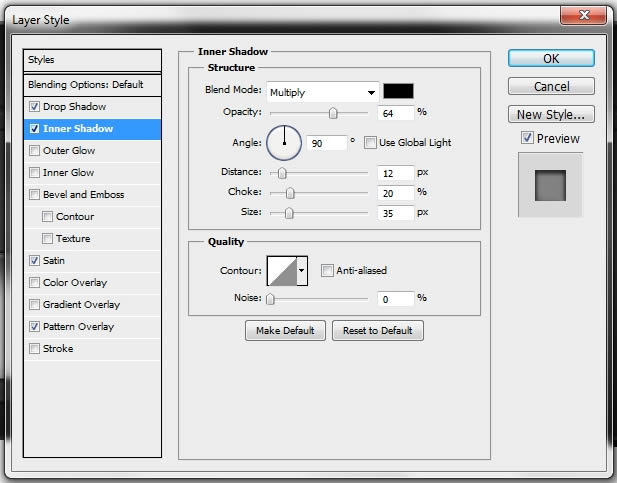The height and width of the screenshot is (483, 617).
Task: Click the Reset to Default button
Action: coord(378,330)
